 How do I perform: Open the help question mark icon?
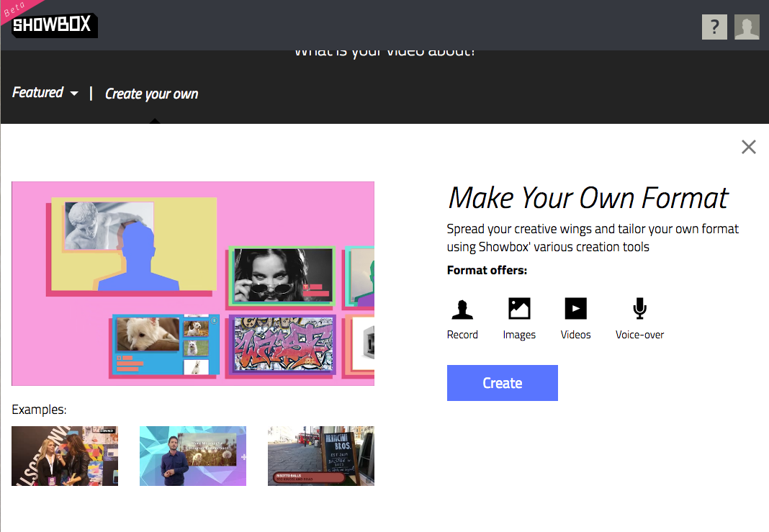click(714, 27)
